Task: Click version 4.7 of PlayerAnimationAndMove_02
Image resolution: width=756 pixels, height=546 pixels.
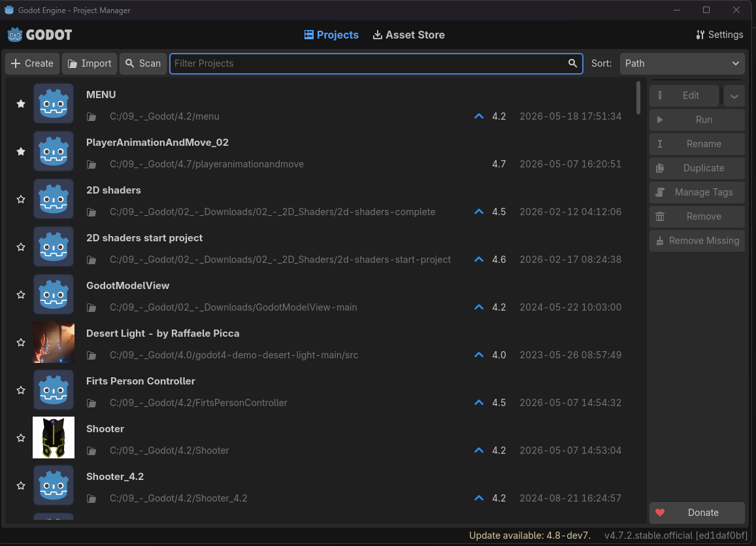Action: tap(499, 164)
